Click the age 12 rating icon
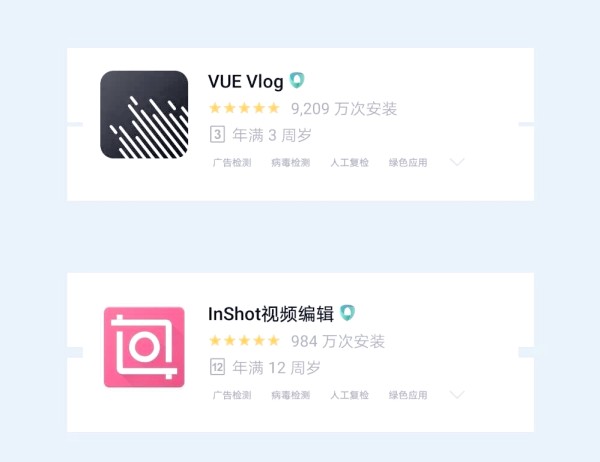Screen dimensions: 600x462 pos(217,367)
